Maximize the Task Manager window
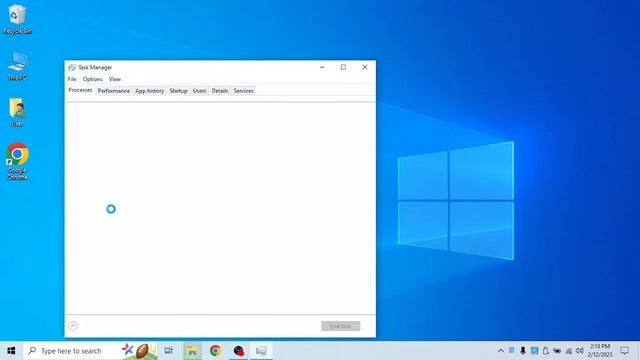The height and width of the screenshot is (360, 640). (x=343, y=67)
